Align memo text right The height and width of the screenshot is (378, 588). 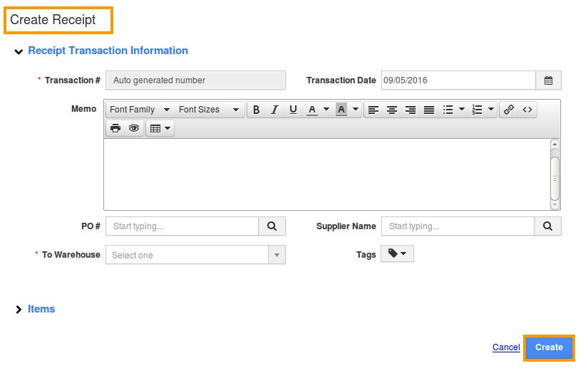(x=411, y=110)
